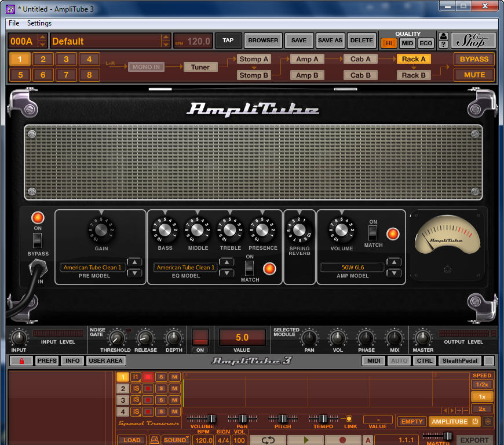504x445 pixels.
Task: Open the File menu
Action: pos(14,23)
